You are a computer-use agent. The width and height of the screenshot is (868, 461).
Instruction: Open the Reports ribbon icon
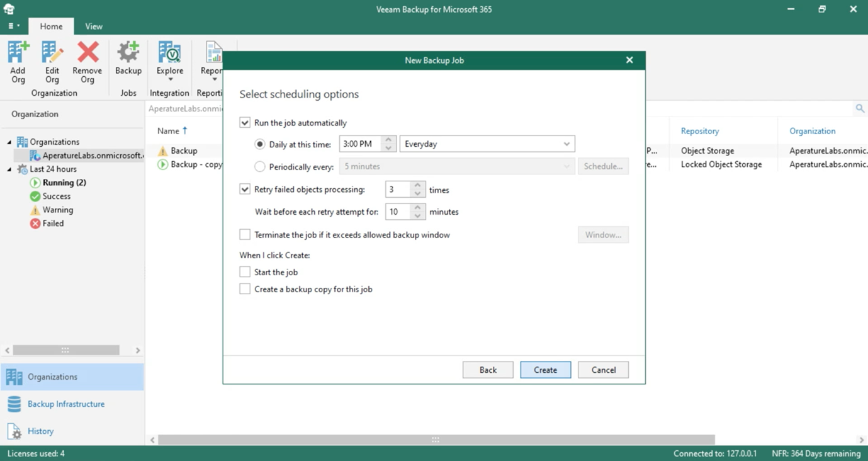click(x=213, y=53)
